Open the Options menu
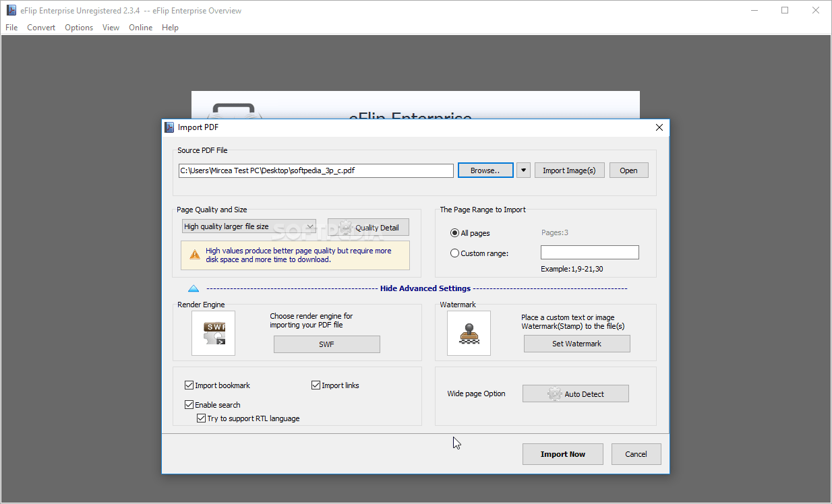The width and height of the screenshot is (832, 504). tap(79, 28)
